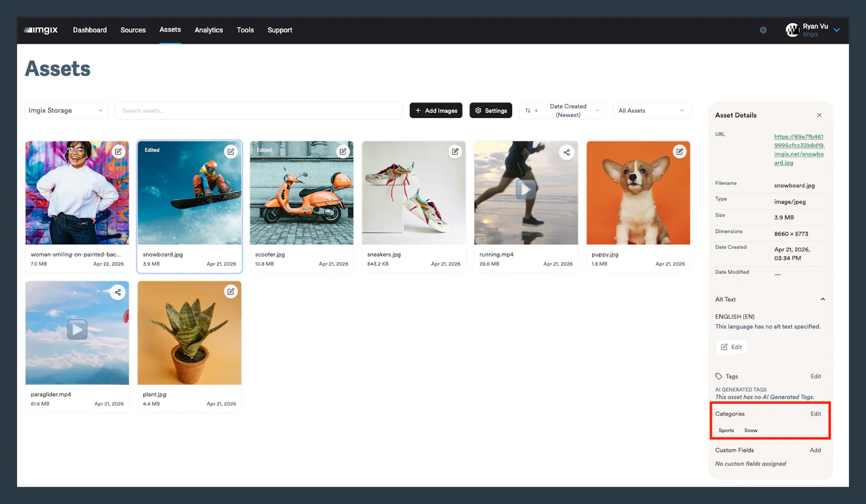Open the Imgix Storage source selector
The image size is (866, 504).
point(65,110)
